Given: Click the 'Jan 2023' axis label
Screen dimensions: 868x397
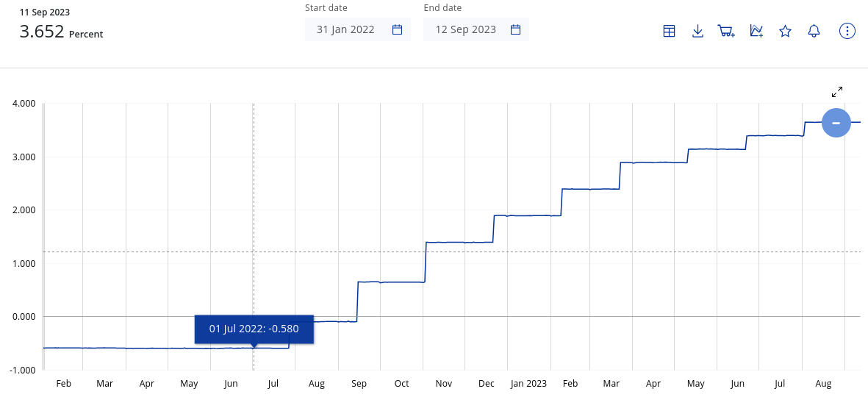Looking at the screenshot, I should tap(529, 384).
